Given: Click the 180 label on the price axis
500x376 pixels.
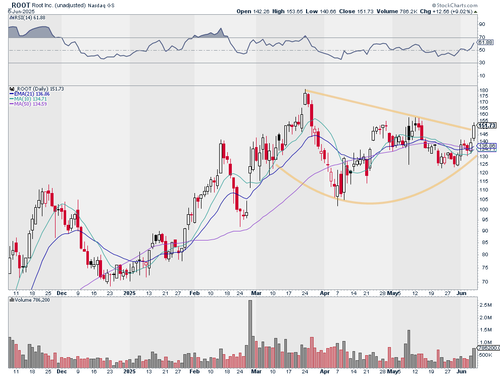Looking at the screenshot, I should [x=483, y=90].
